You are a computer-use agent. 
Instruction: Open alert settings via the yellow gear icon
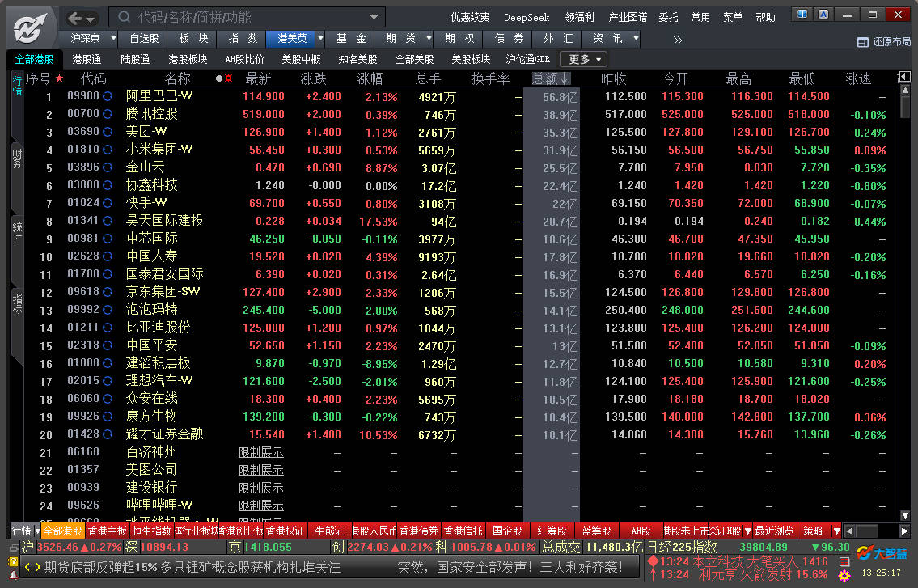click(844, 576)
